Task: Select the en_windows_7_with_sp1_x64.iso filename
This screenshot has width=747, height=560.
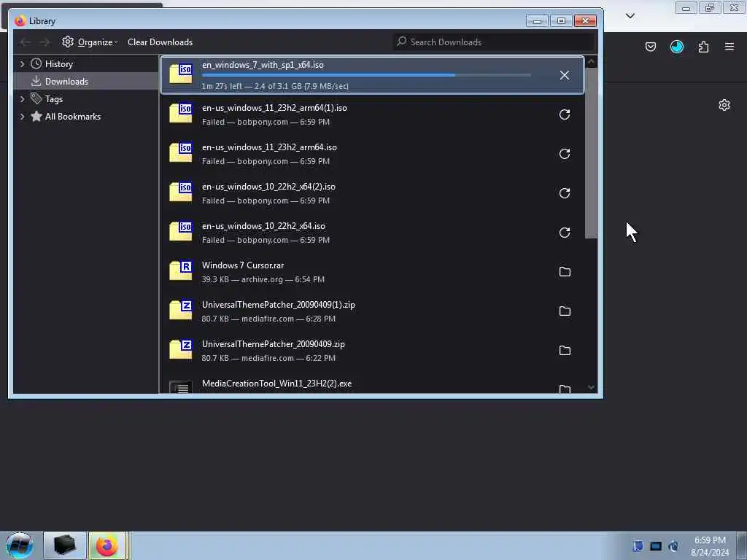Action: pos(263,65)
